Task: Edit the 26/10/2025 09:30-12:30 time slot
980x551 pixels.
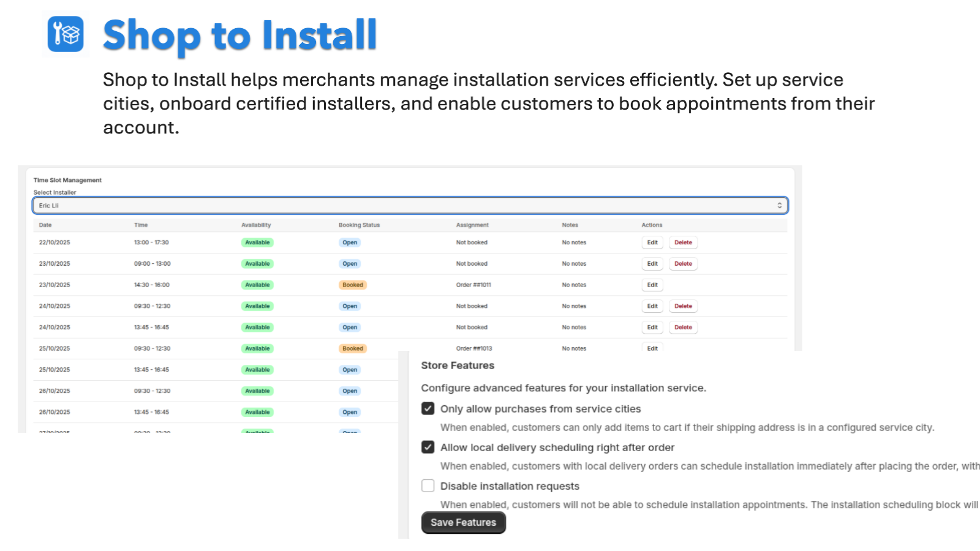Action: (652, 391)
